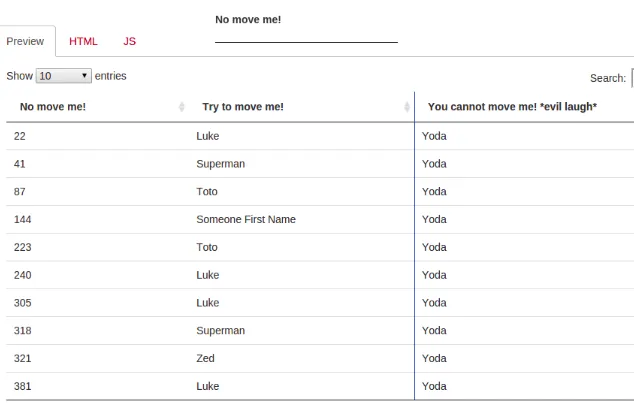Click the Zed cell in row 321
The height and width of the screenshot is (403, 634).
(205, 358)
